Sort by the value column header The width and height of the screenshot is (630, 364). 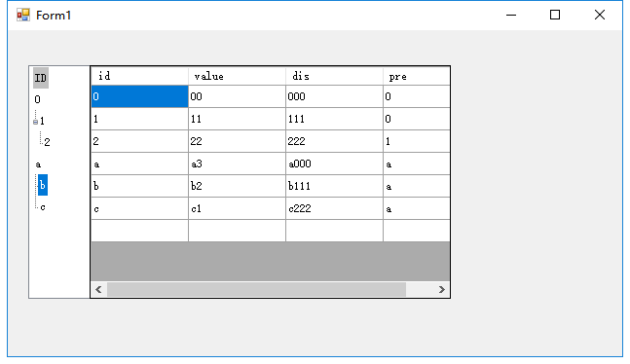tap(237, 76)
